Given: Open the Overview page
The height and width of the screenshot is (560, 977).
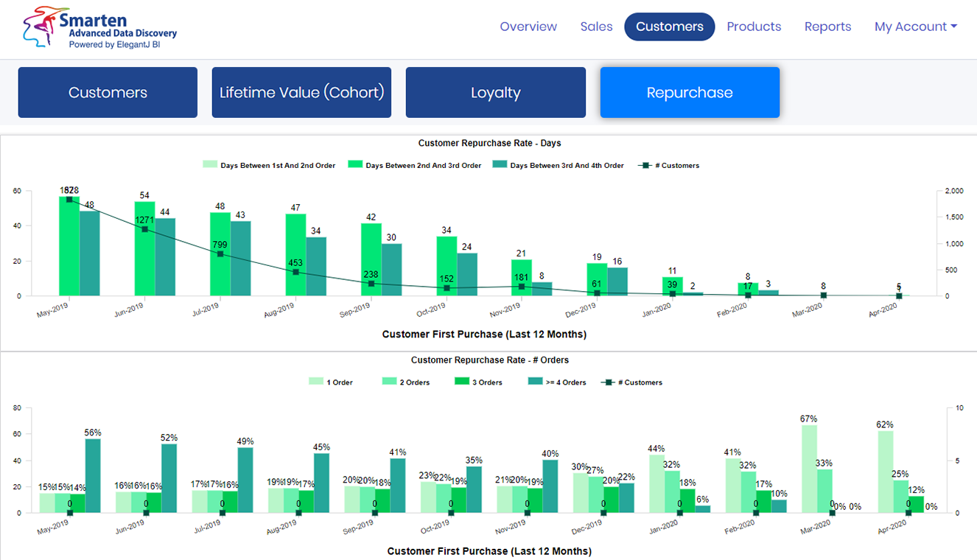Looking at the screenshot, I should pyautogui.click(x=528, y=27).
